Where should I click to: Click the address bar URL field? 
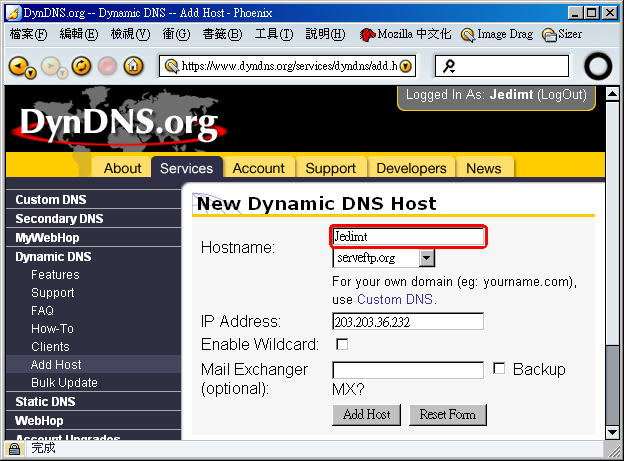click(x=289, y=66)
